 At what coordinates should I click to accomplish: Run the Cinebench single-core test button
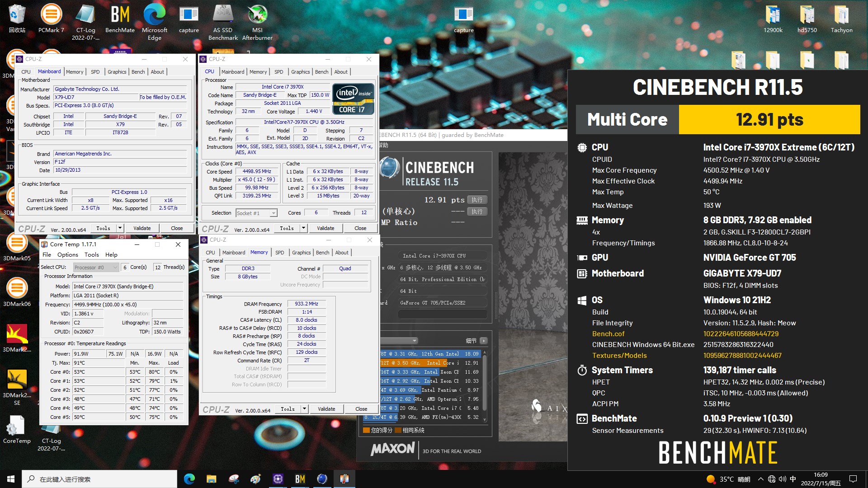[x=477, y=211]
